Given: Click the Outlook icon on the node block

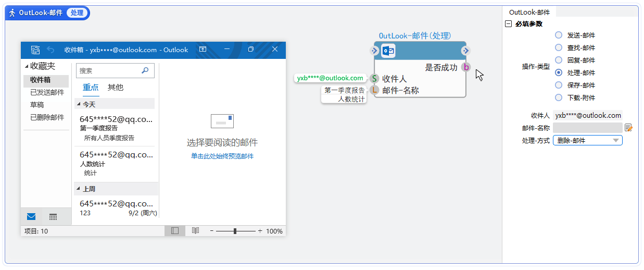Looking at the screenshot, I should 388,51.
